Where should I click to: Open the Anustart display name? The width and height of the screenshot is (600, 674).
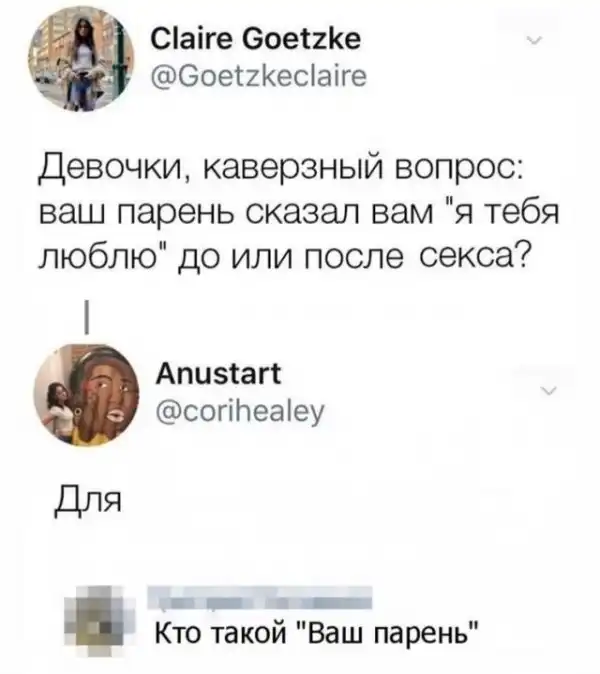click(x=218, y=373)
